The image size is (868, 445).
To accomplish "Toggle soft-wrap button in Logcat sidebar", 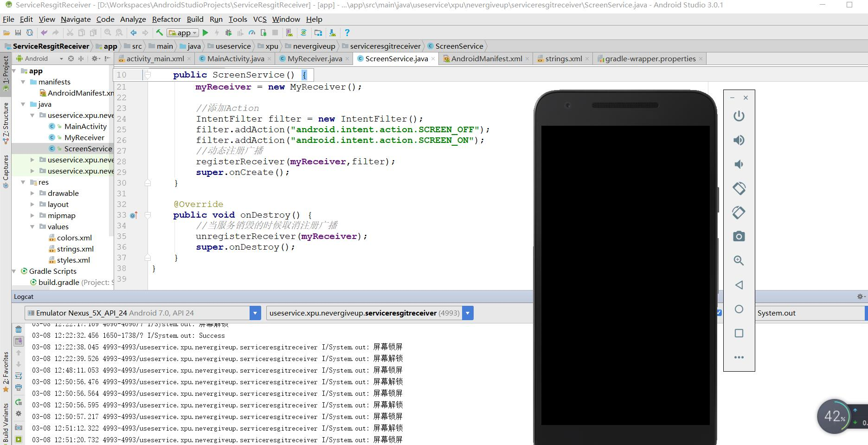I will click(x=19, y=376).
